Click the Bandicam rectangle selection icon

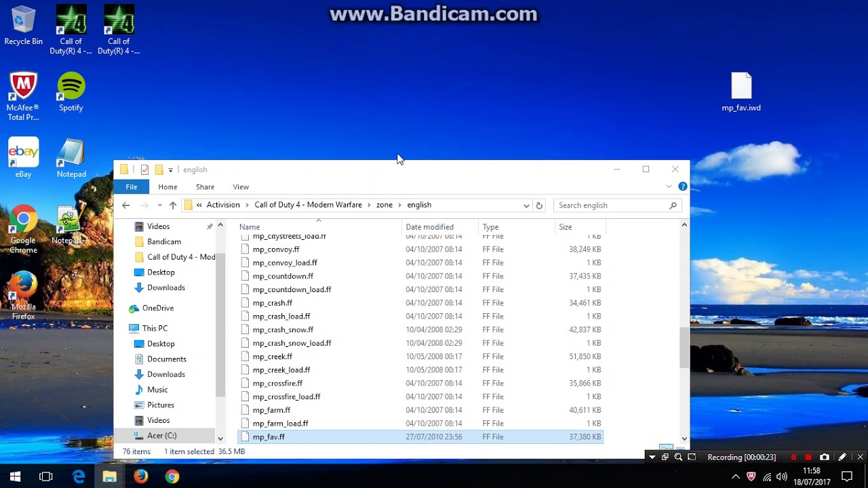[692, 457]
